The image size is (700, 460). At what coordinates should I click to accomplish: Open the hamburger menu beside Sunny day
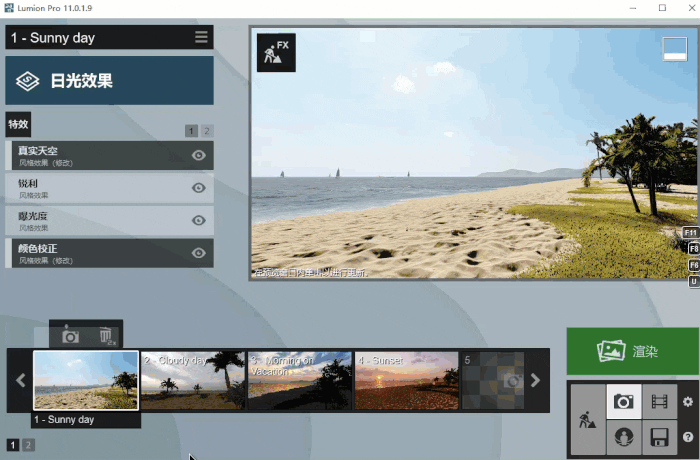point(201,37)
